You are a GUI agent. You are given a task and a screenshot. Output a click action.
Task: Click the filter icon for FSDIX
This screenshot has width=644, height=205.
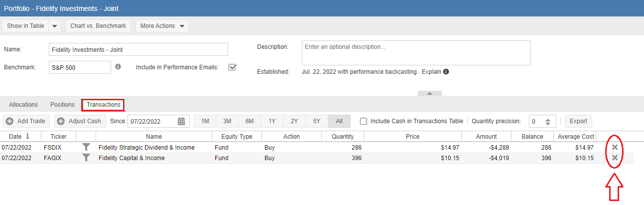coord(86,148)
